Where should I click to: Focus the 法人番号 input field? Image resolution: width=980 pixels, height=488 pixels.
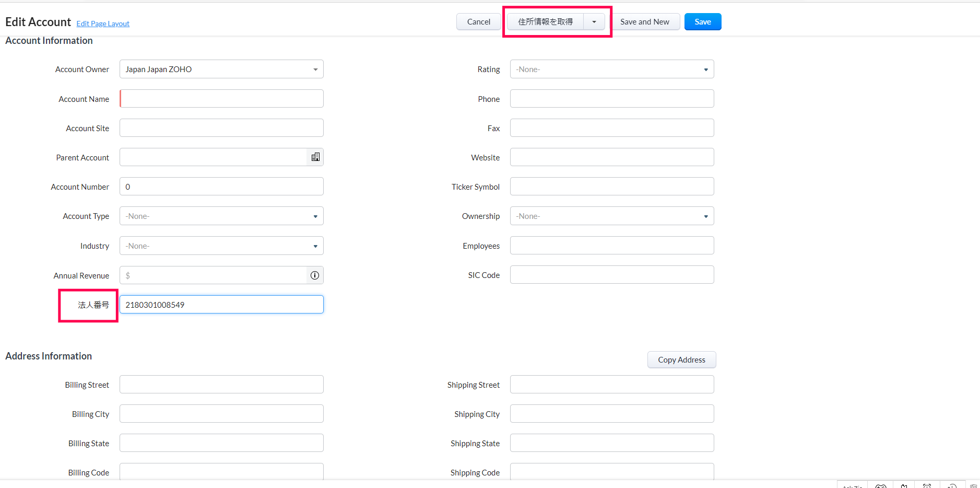point(221,305)
